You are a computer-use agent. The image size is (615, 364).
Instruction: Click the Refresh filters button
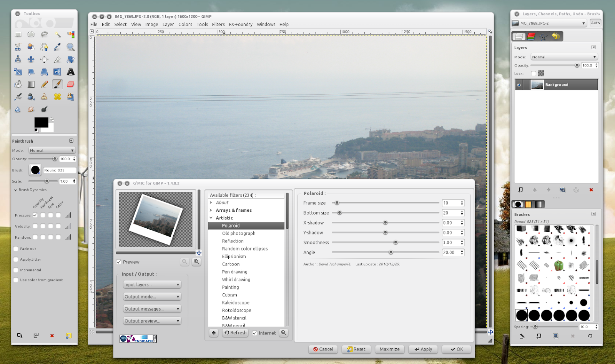(235, 333)
